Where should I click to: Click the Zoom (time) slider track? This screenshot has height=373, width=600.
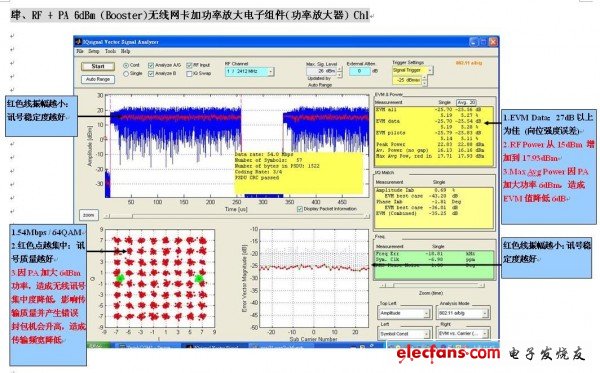tap(432, 285)
